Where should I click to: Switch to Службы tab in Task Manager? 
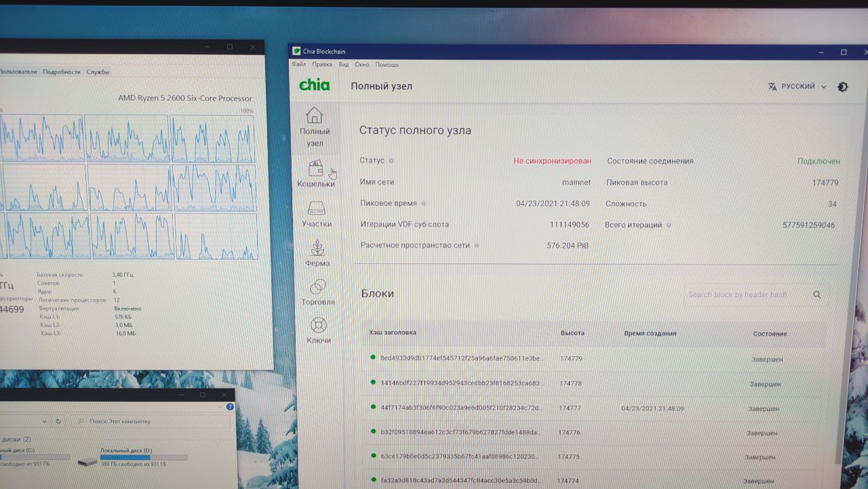click(98, 71)
